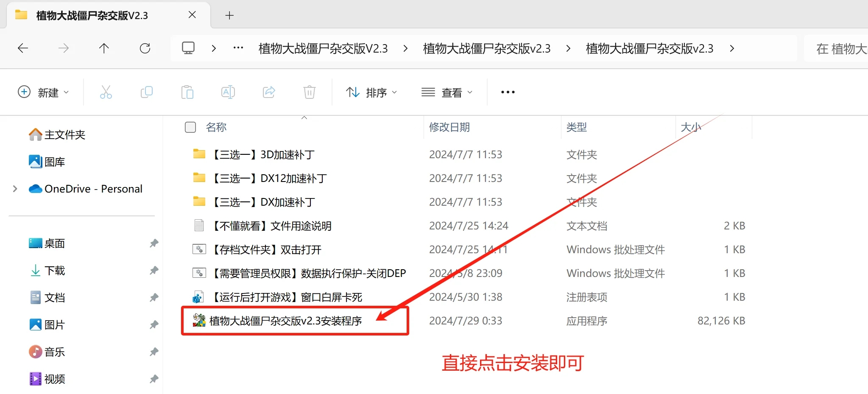Unpin 桌面 using its pin icon
868x394 pixels.
(x=154, y=243)
